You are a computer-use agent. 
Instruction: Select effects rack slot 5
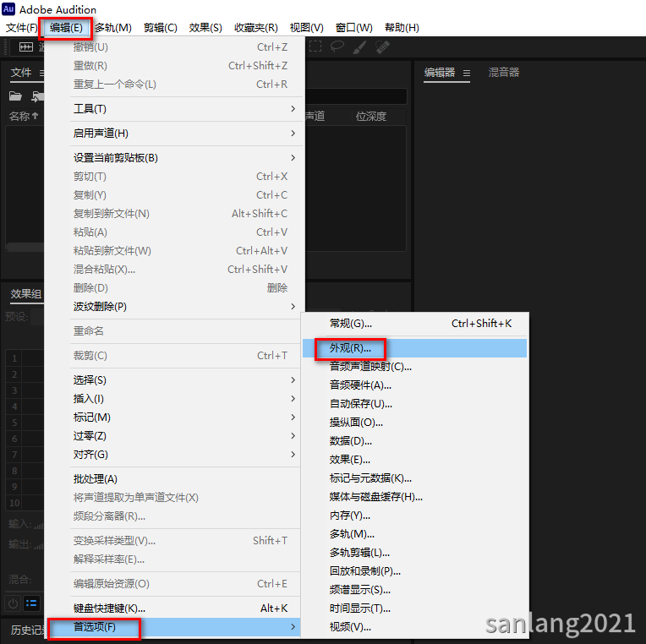tap(25, 423)
